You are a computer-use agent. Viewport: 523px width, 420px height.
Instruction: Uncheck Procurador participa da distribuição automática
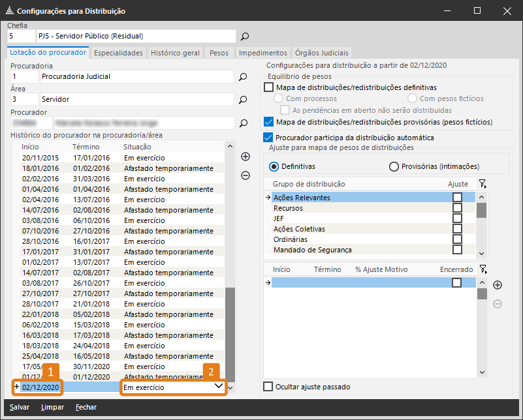(x=269, y=138)
